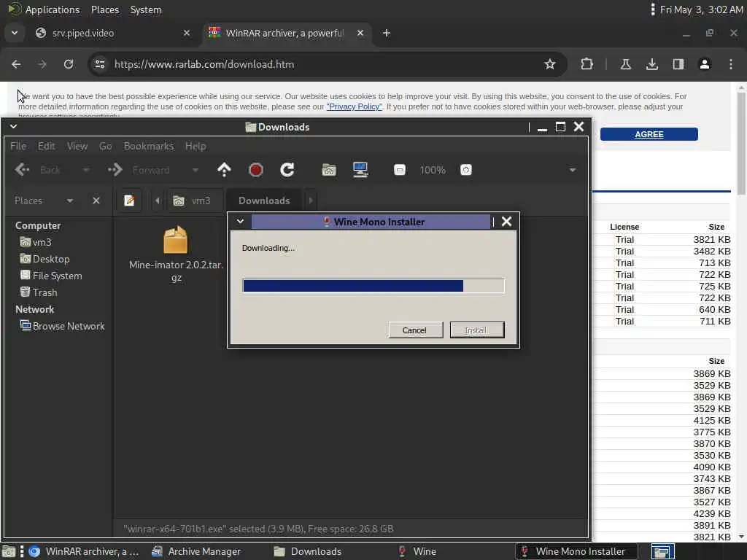Viewport: 747px width, 560px height.
Task: Click the browser back arrow
Action: (16, 64)
